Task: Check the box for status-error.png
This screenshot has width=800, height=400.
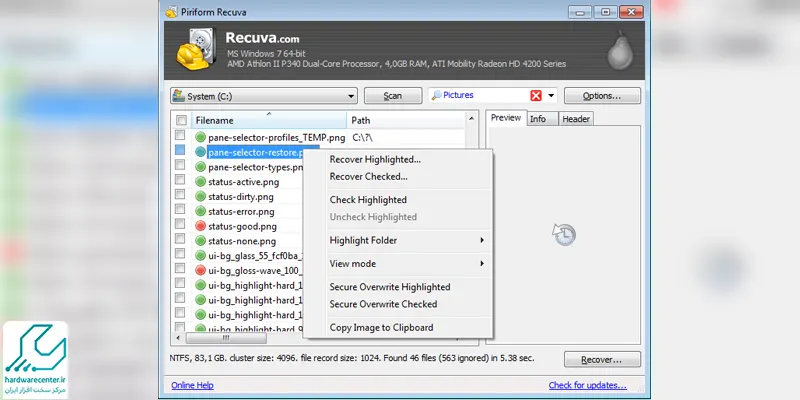Action: pyautogui.click(x=180, y=209)
